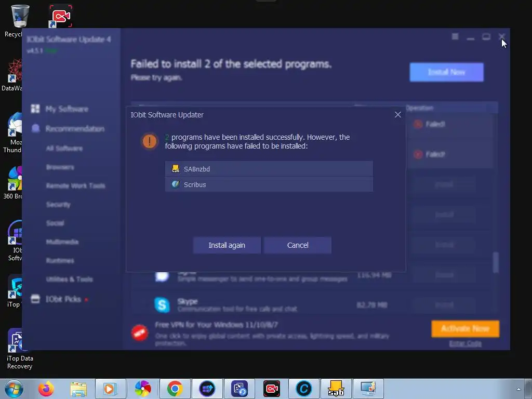Click the Recommendation sidebar icon
This screenshot has height=399, width=532.
click(35, 128)
